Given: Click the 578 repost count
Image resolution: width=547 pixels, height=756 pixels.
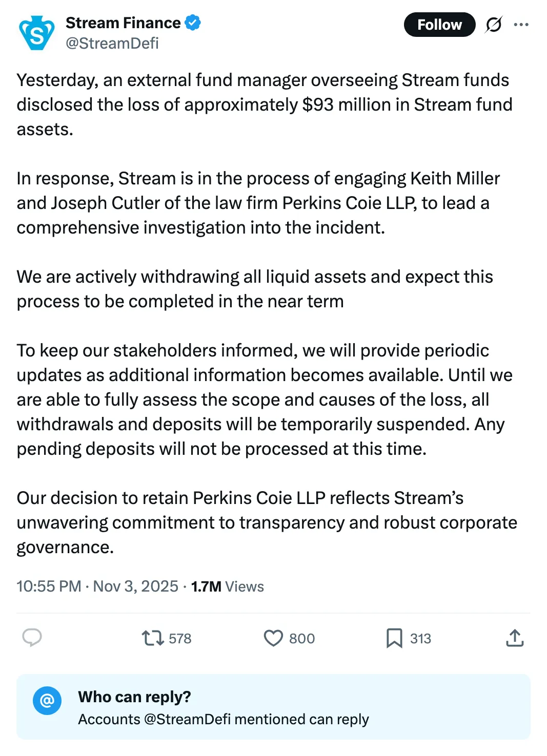Looking at the screenshot, I should [179, 639].
